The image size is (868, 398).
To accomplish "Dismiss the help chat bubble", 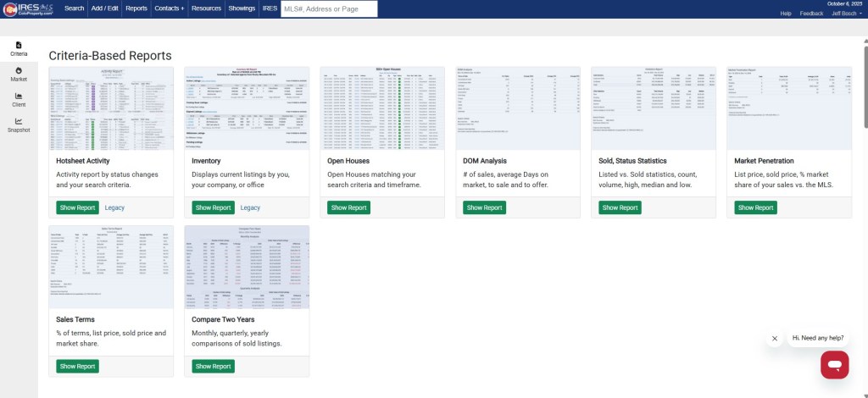I will [x=774, y=339].
